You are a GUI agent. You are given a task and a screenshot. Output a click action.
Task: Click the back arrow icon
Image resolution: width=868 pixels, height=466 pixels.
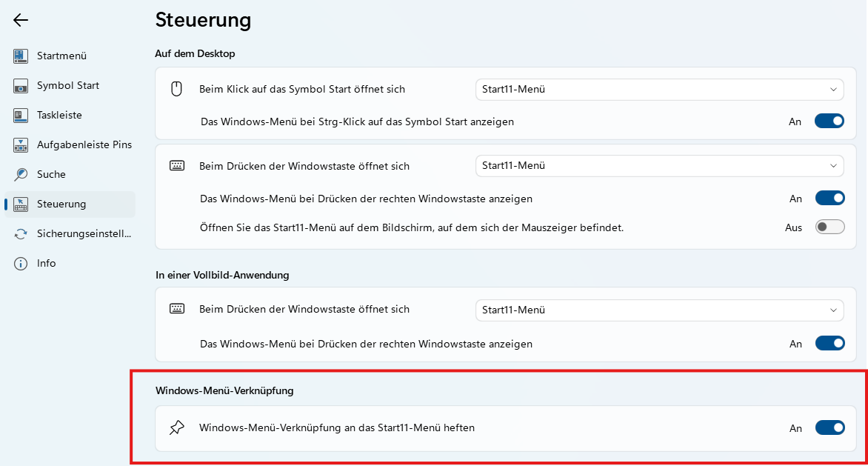[21, 20]
